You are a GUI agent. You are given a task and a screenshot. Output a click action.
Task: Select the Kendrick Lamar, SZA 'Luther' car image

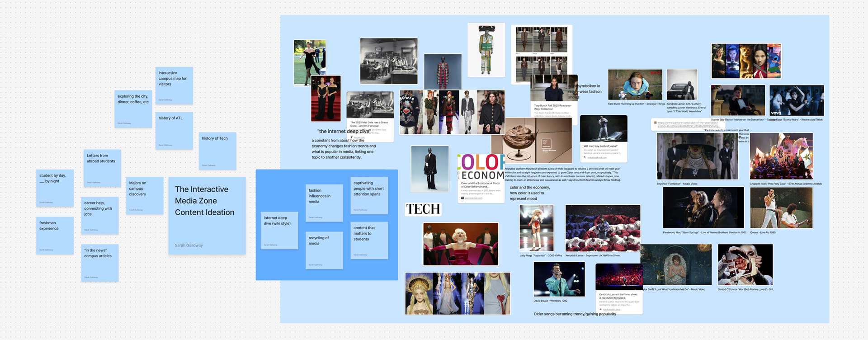point(682,85)
